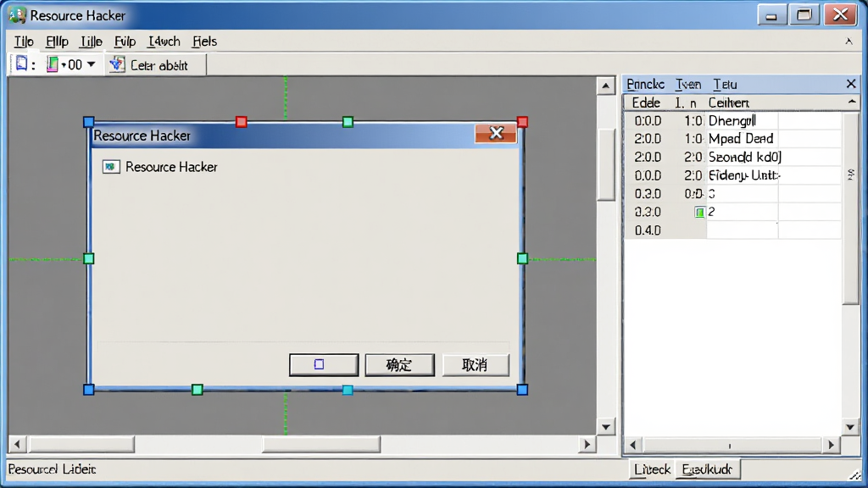Viewport: 868px width, 488px height.
Task: Click the canvas horizontal scrollbar right arrow
Action: click(x=587, y=444)
